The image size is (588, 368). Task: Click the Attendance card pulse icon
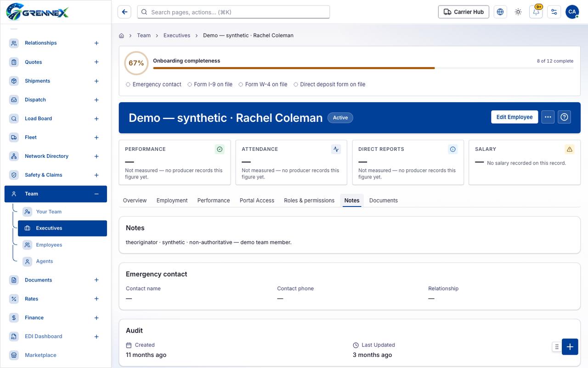[336, 149]
